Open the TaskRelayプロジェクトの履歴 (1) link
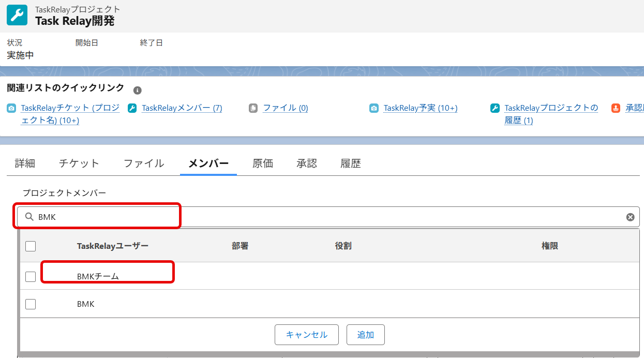Image resolution: width=644 pixels, height=358 pixels. click(551, 114)
